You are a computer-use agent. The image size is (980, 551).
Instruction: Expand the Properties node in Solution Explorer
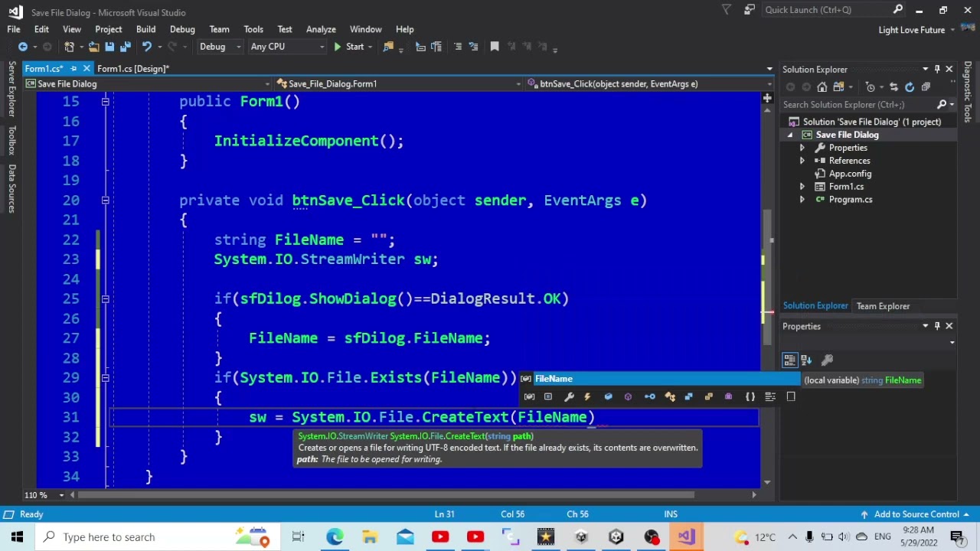pyautogui.click(x=802, y=148)
